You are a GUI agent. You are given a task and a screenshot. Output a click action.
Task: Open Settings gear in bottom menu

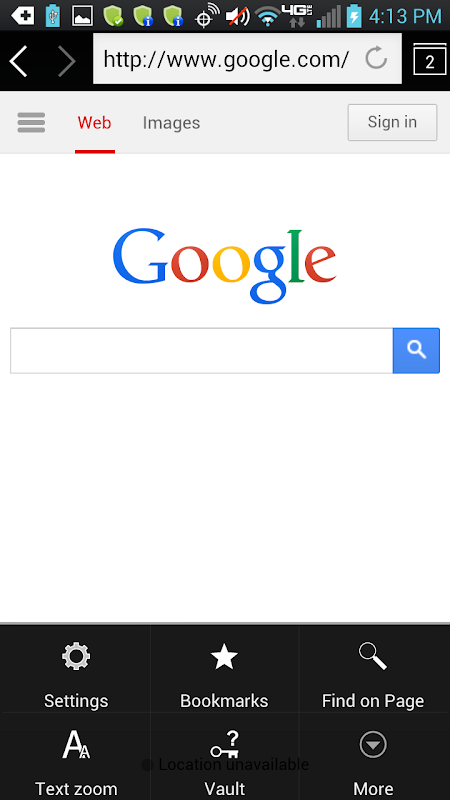pyautogui.click(x=76, y=669)
